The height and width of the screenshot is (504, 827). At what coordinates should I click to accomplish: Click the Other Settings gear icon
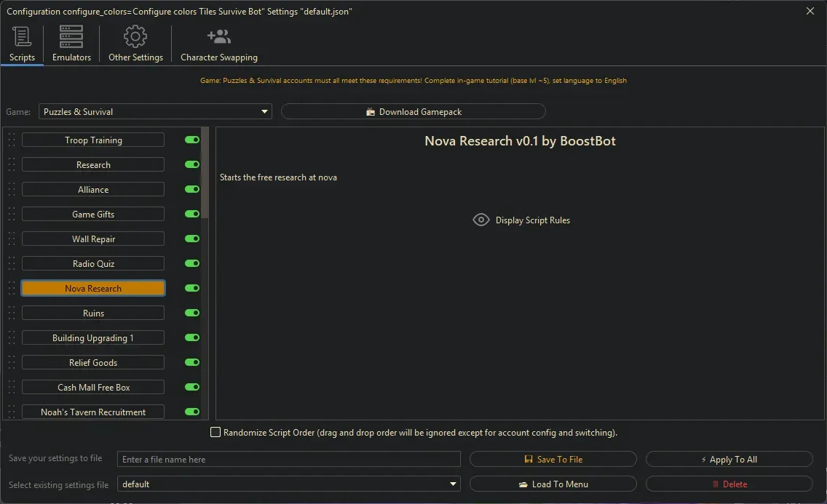point(135,36)
